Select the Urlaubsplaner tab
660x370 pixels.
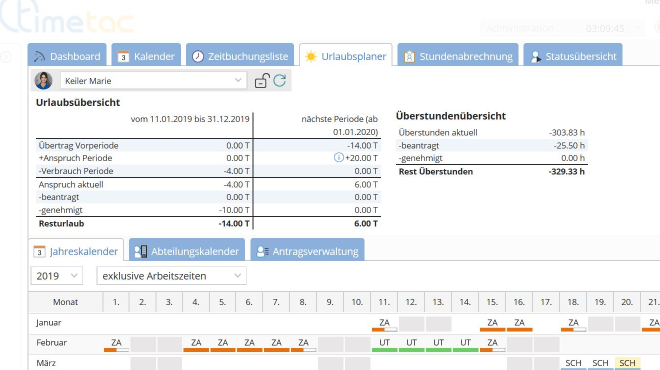click(x=346, y=56)
